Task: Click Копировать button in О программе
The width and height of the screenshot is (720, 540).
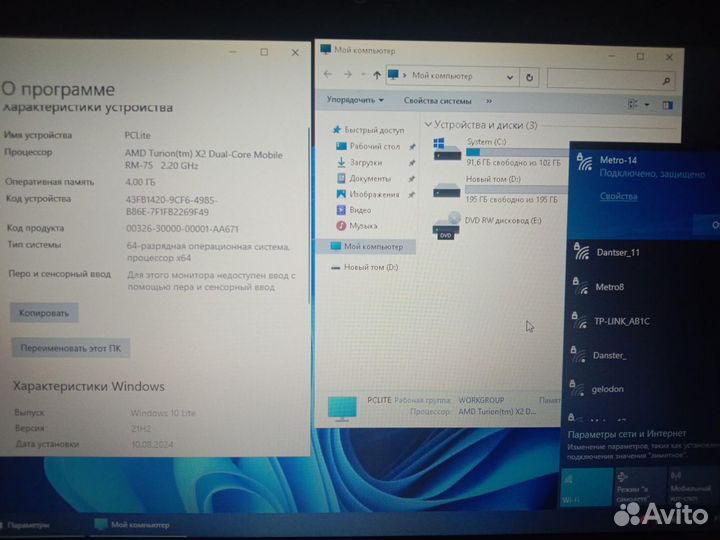Action: pyautogui.click(x=44, y=313)
